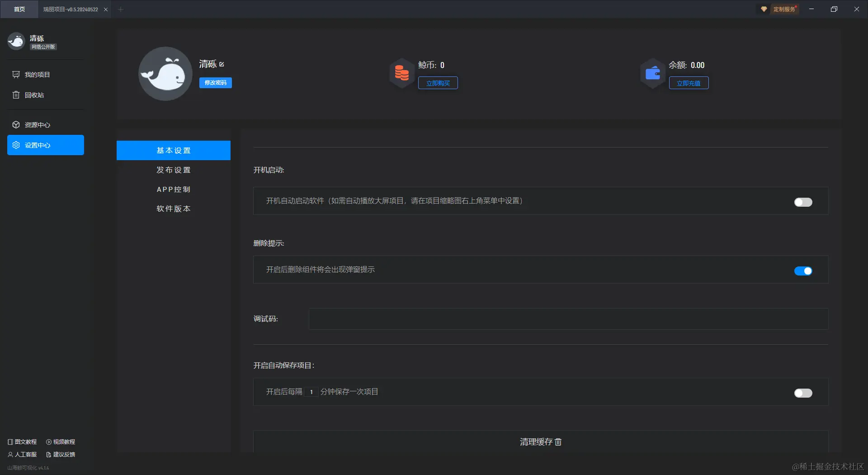The height and width of the screenshot is (475, 868).
Task: Disable the 删除提示 popup toggle
Action: click(x=803, y=271)
